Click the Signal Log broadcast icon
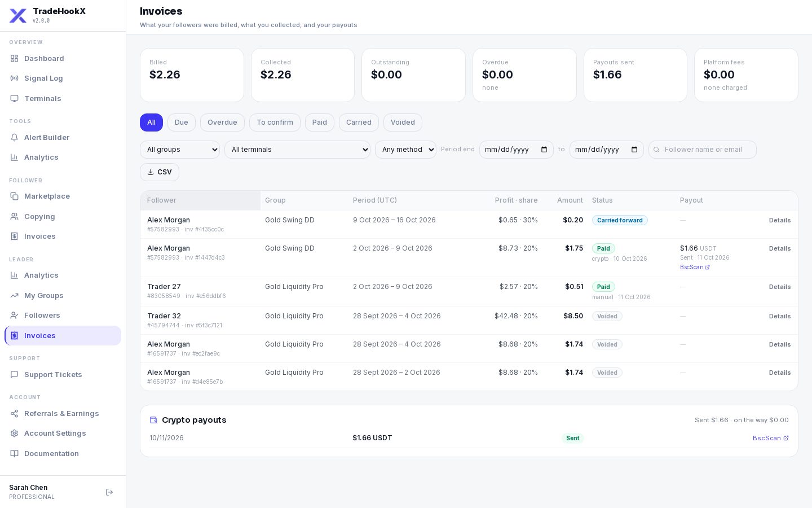 (15, 78)
